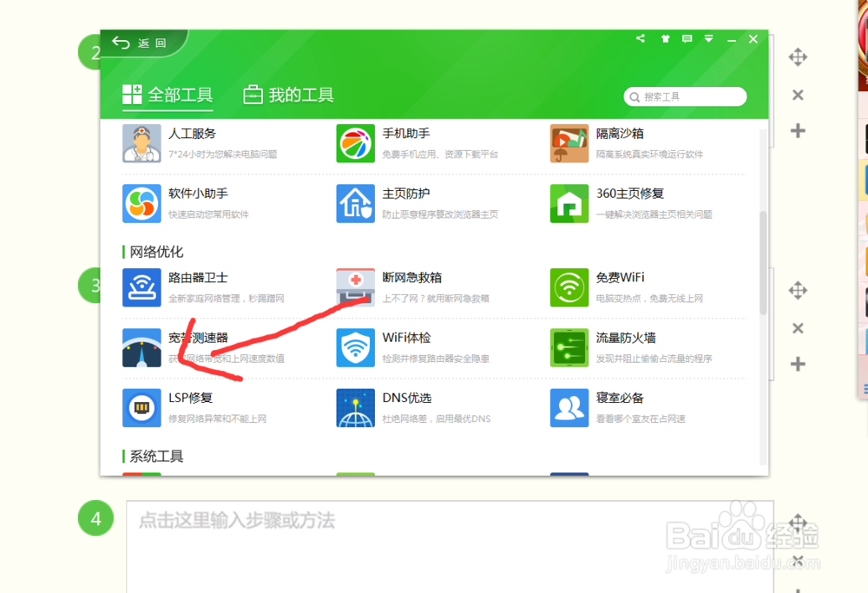Click the 返回 back button
The image size is (868, 593).
[139, 40]
